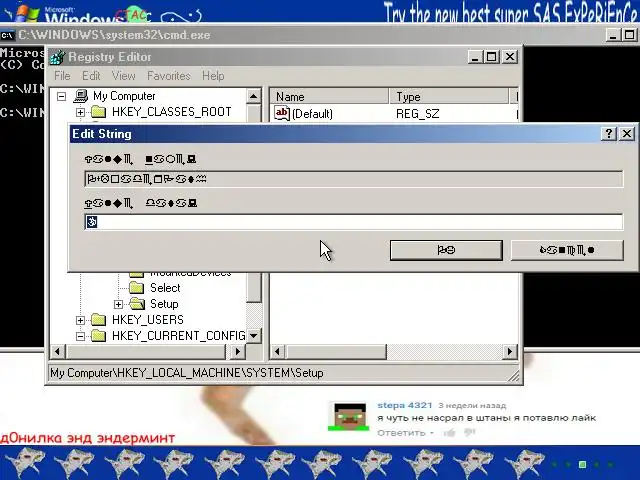
Task: Click the HKEY_USERS folder icon
Action: tap(98, 320)
